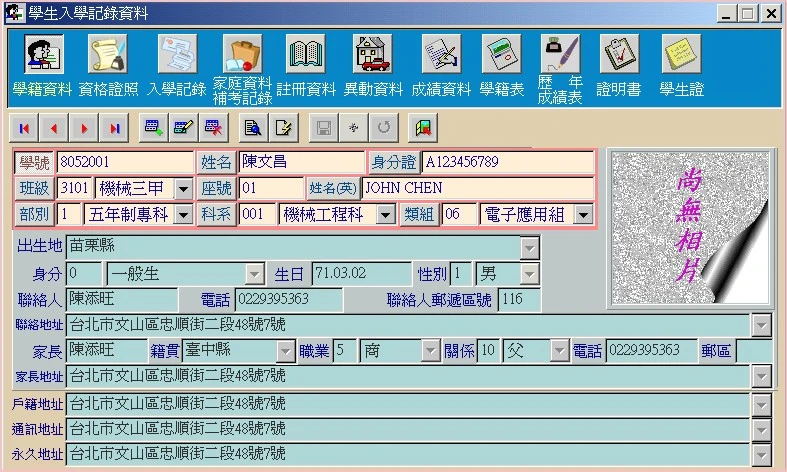Click the 聯絡人 電話 field 0229395363
The width and height of the screenshot is (787, 472).
(289, 300)
